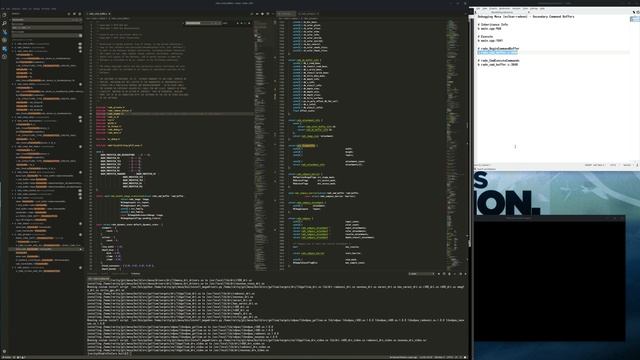This screenshot has height=360, width=640.
Task: Kill the terminal with trash icon
Action: [x=449, y=274]
